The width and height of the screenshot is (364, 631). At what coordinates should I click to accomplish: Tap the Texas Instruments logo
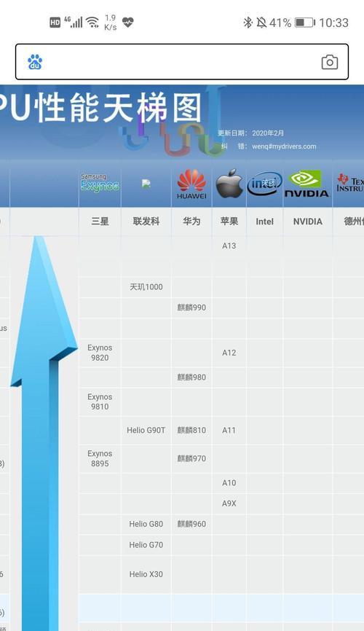[x=350, y=183]
